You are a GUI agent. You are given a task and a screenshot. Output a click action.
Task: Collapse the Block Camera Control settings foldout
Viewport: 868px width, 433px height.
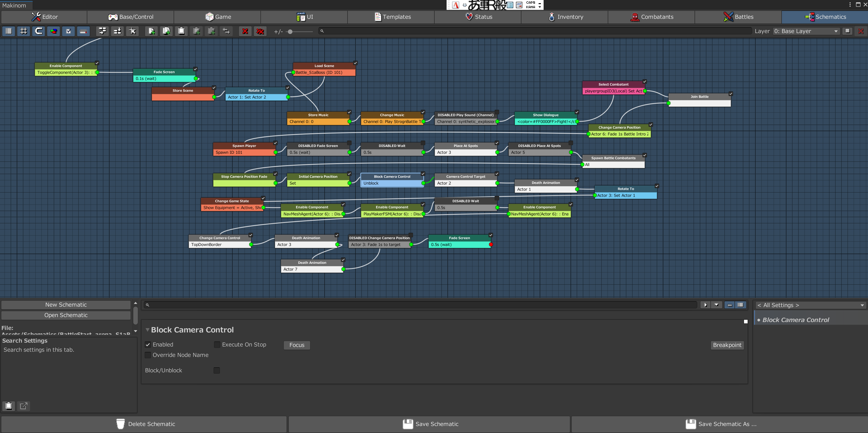click(147, 330)
